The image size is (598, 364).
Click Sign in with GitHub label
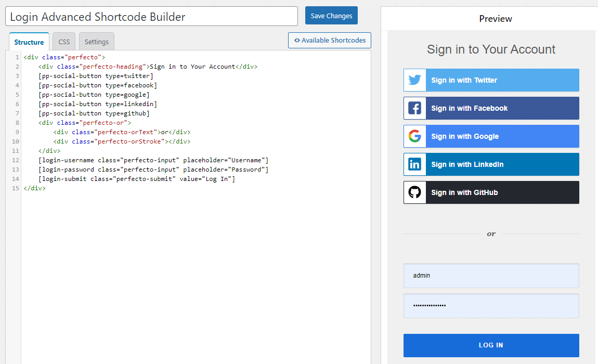tap(464, 193)
